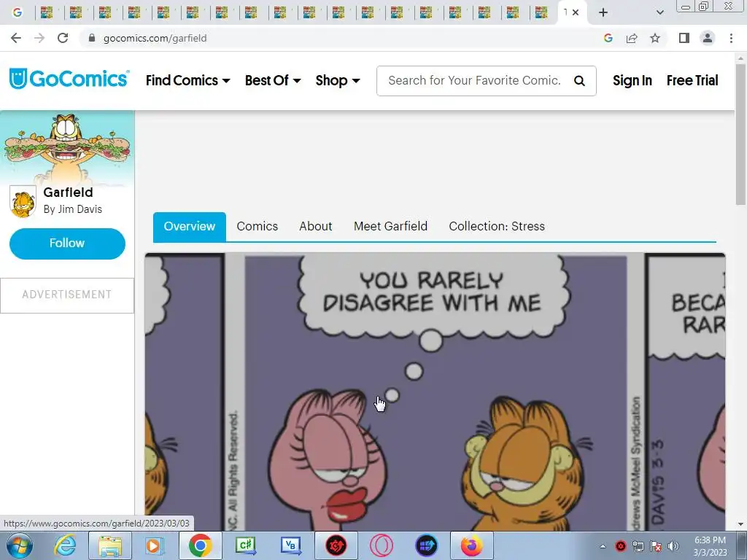This screenshot has height=560, width=747.
Task: Click the small Garfield avatar thumbnail
Action: (23, 201)
